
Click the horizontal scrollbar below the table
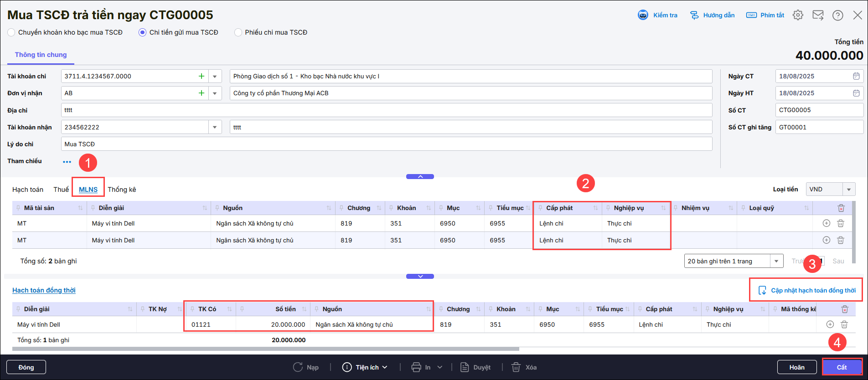pyautogui.click(x=264, y=349)
